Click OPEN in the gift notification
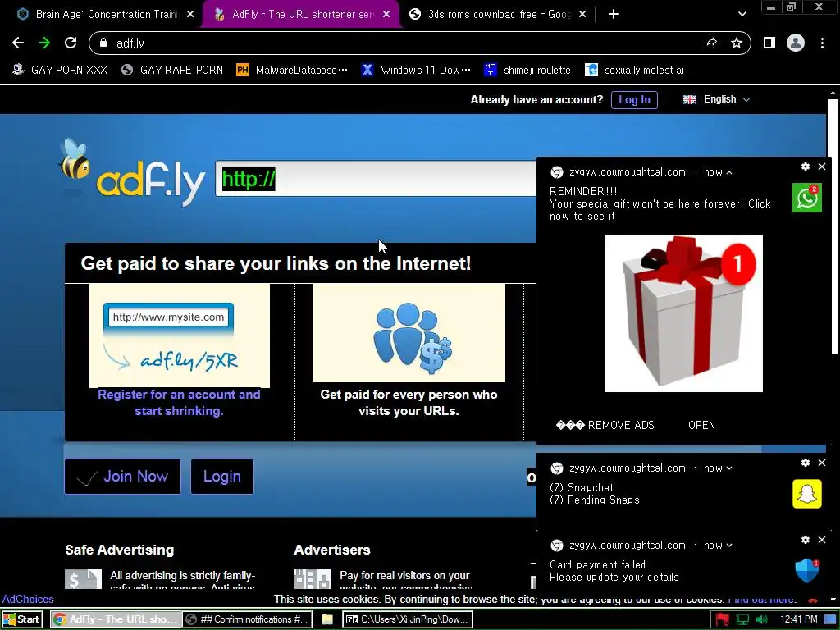 click(x=702, y=426)
